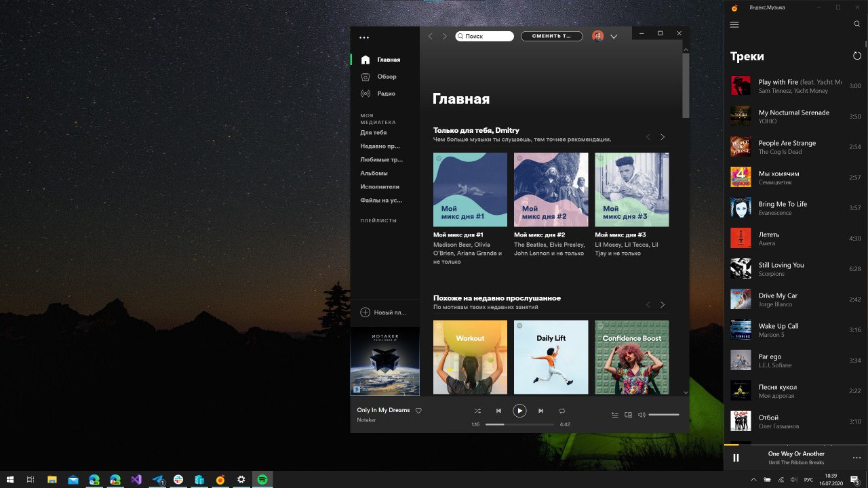Adjust the Spotify volume slider

[x=663, y=415]
